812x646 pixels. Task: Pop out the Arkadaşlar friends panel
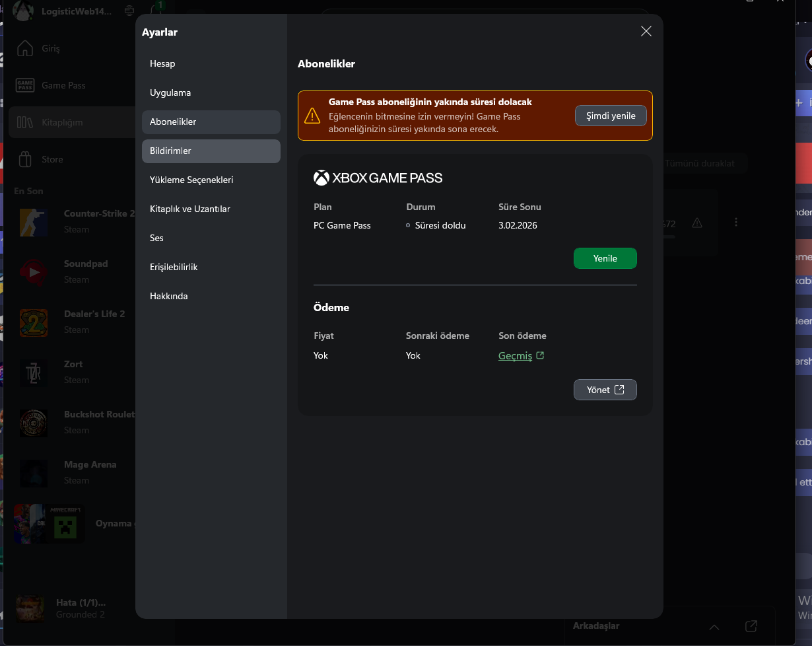coord(751,626)
